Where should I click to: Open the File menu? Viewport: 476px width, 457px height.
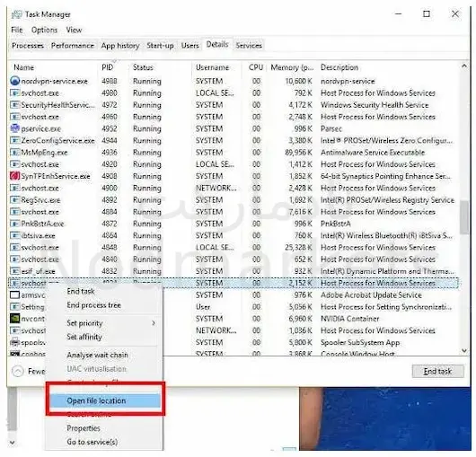coord(17,30)
